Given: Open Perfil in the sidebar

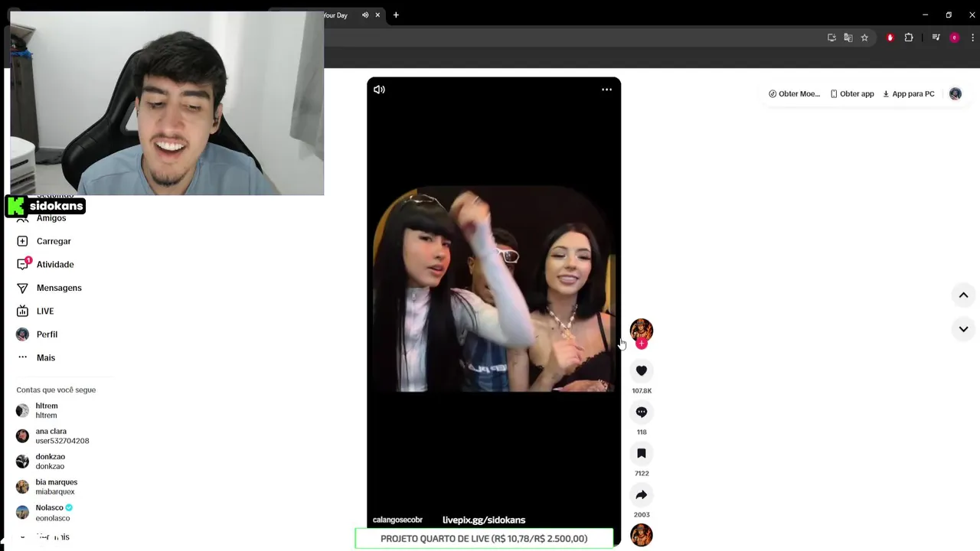Looking at the screenshot, I should (x=47, y=334).
